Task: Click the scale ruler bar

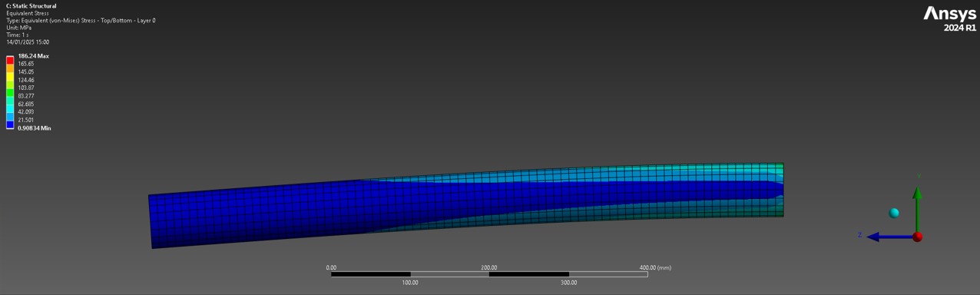Action: (489, 274)
